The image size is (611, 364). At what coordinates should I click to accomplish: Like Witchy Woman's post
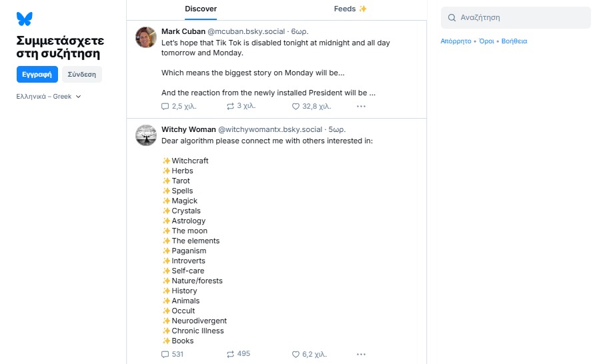[296, 354]
